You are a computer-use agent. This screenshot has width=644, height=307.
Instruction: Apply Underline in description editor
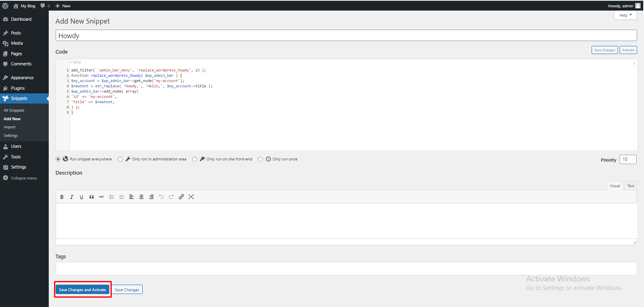(82, 197)
